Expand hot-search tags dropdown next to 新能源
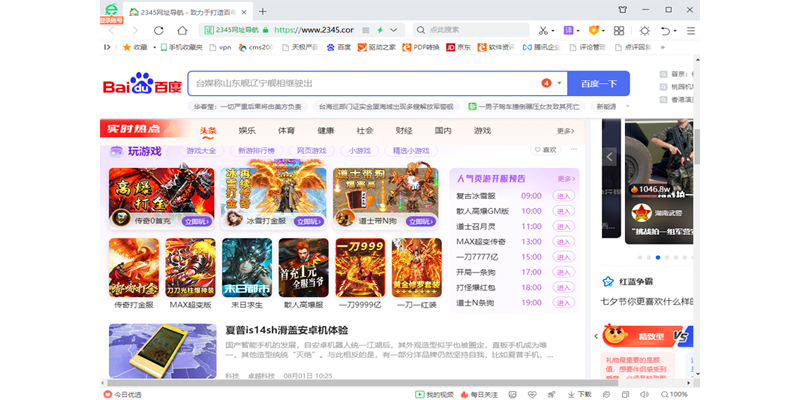 click(628, 107)
